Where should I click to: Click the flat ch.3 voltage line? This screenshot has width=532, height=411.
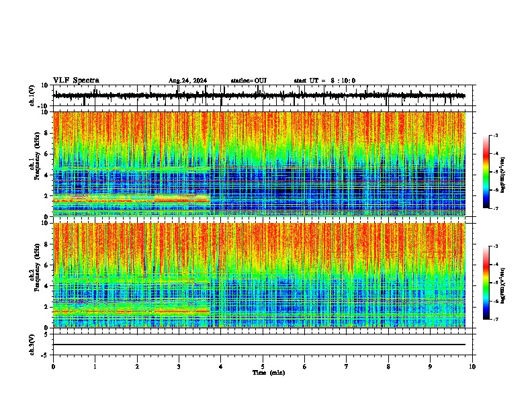click(259, 345)
